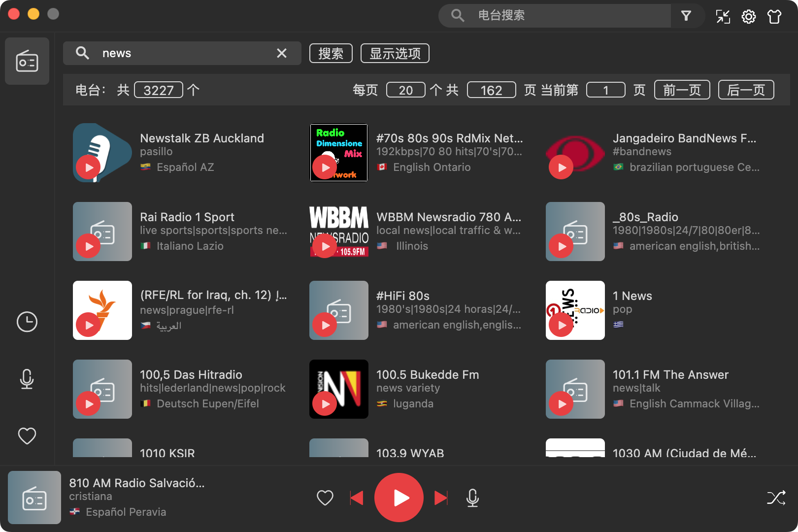
Task: Click the big red play button
Action: click(399, 498)
